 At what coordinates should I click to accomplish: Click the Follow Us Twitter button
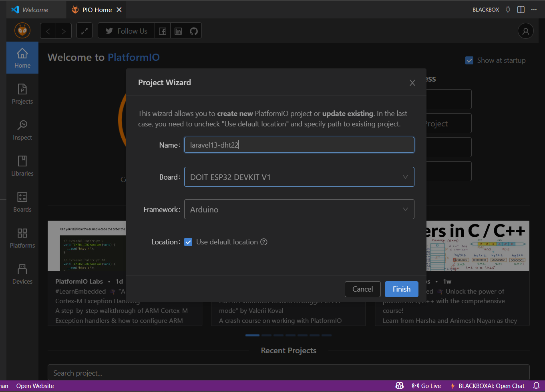point(127,31)
